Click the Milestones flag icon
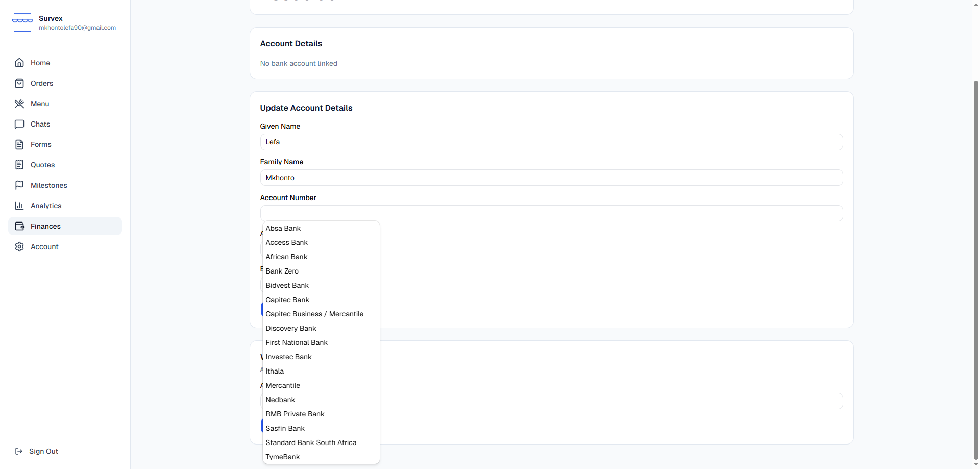The width and height of the screenshot is (980, 469). [x=19, y=185]
